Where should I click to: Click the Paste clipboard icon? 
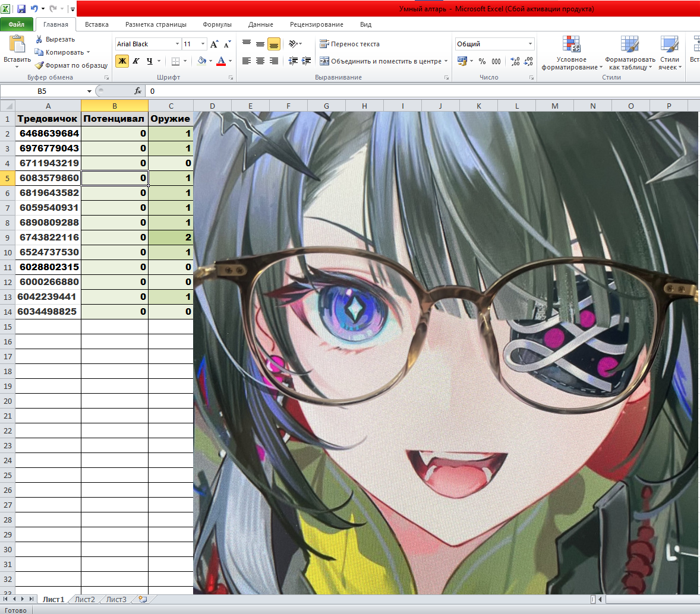coord(17,44)
